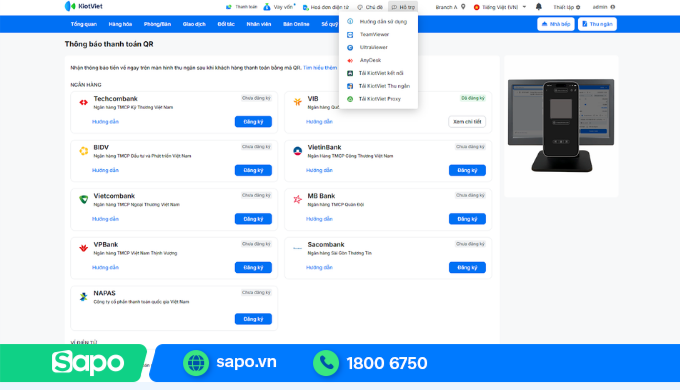Image resolution: width=680 pixels, height=390 pixels.
Task: Open notifications bell
Action: pos(539,7)
